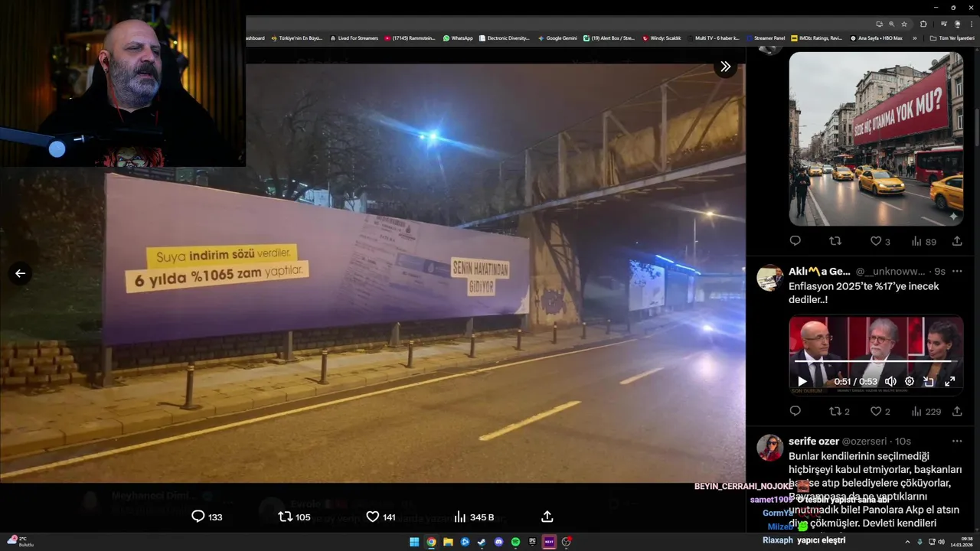Open serife ozer's profile avatar
Viewport: 980px width, 551px height.
coord(769,448)
